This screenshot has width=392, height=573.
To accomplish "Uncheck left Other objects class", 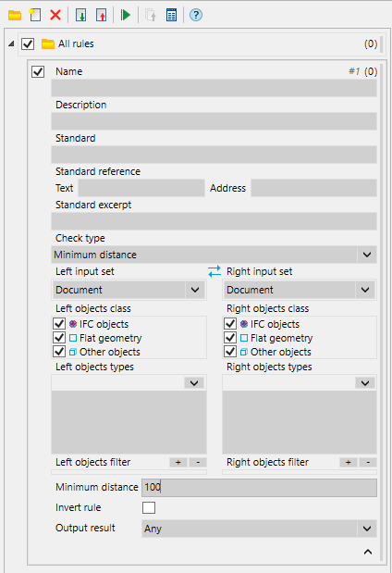I will [59, 352].
